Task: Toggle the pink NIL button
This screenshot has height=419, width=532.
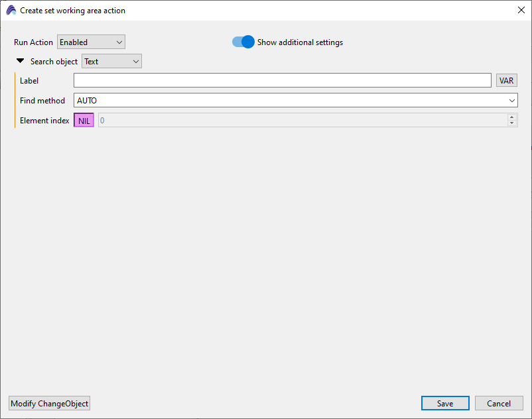Action: [x=84, y=121]
